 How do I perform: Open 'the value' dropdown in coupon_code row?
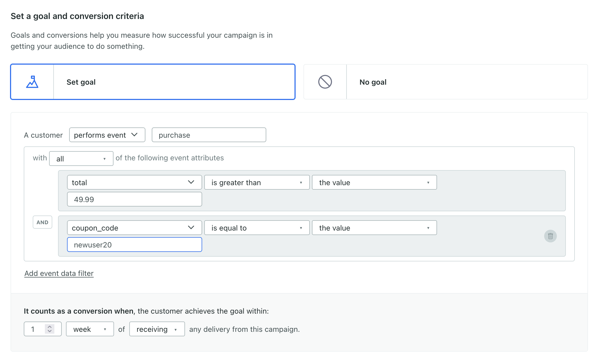(x=374, y=228)
